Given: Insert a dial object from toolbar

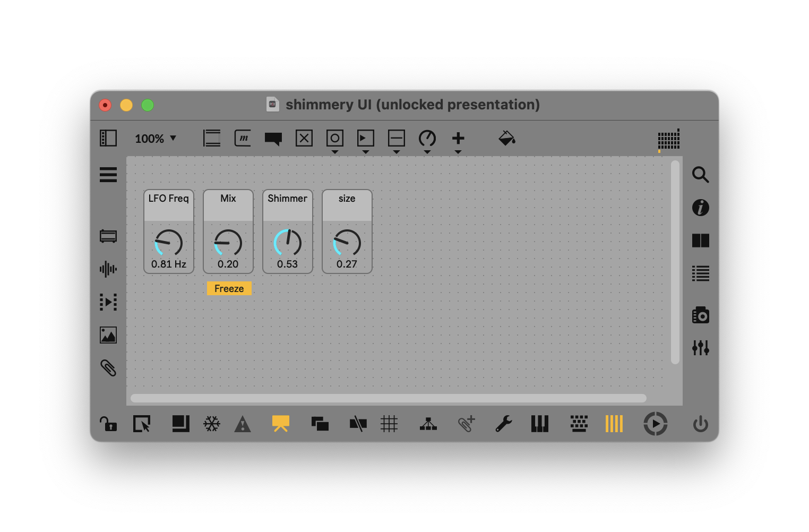Looking at the screenshot, I should (x=427, y=139).
